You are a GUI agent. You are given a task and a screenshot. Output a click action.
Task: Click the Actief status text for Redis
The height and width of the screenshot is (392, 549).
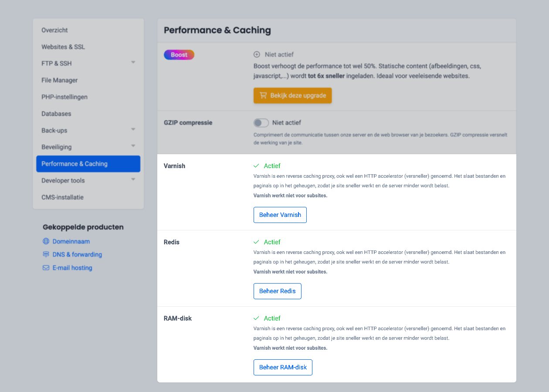(272, 242)
